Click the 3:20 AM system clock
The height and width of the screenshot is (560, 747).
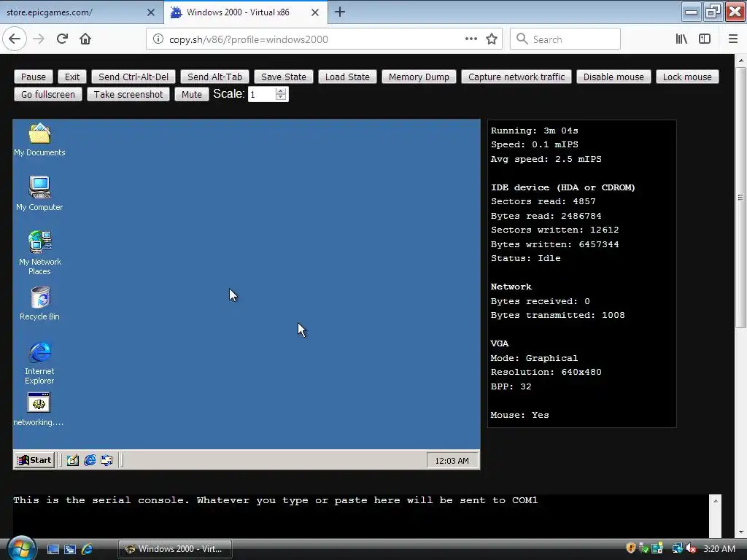719,549
